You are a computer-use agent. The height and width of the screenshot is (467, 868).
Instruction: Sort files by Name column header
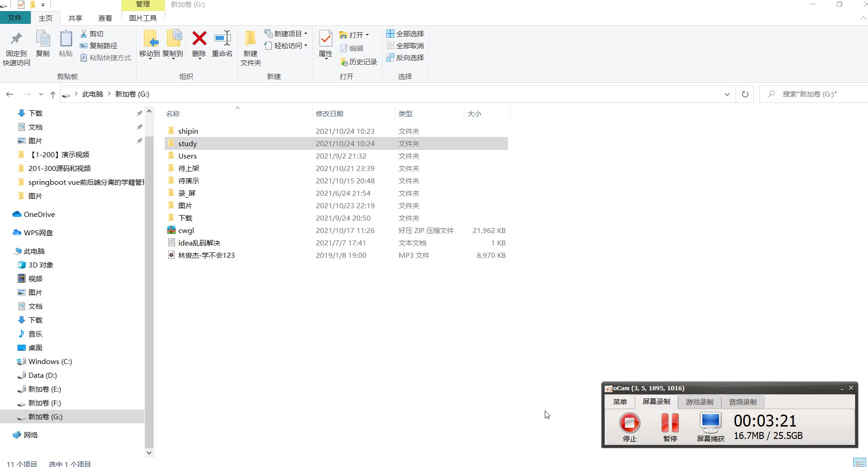tap(238, 114)
